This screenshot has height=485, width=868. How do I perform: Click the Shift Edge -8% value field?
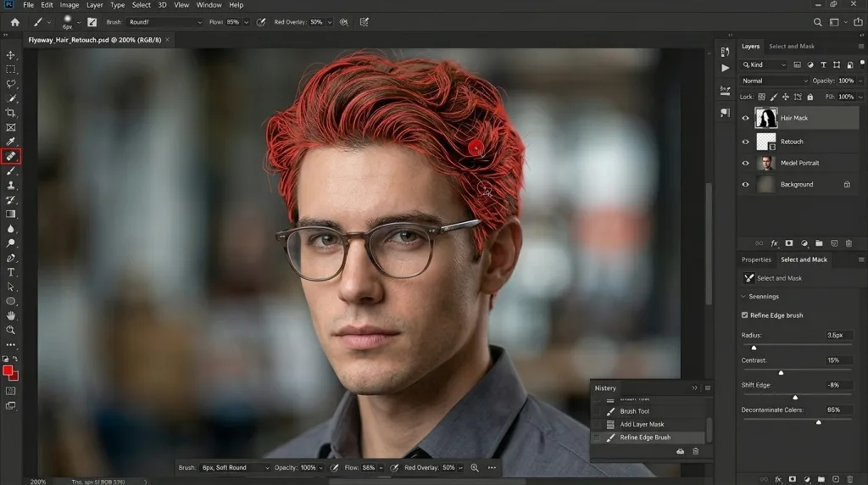click(838, 385)
